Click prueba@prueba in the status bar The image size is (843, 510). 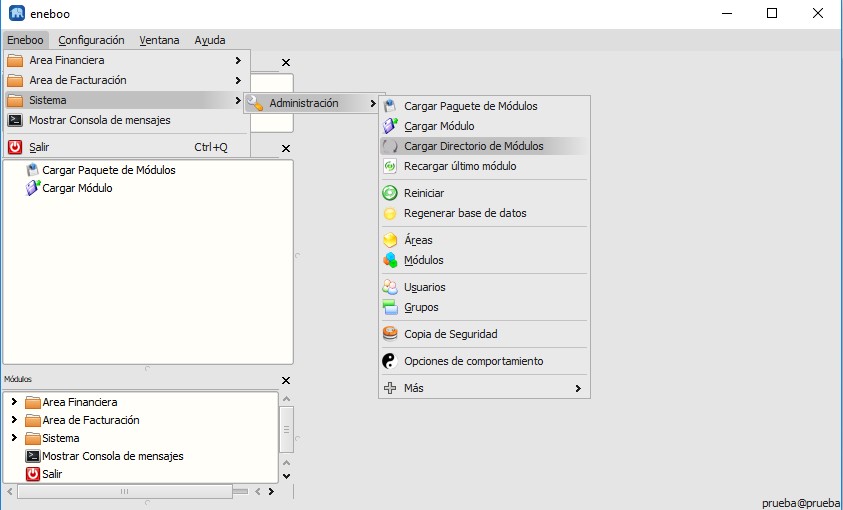801,503
